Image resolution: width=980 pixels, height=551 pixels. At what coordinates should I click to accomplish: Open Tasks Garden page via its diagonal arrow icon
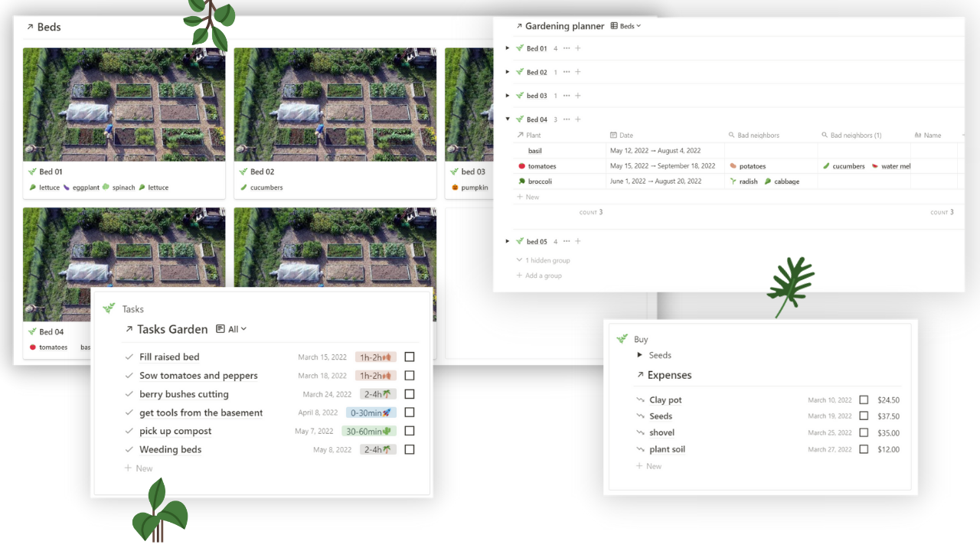coord(130,329)
